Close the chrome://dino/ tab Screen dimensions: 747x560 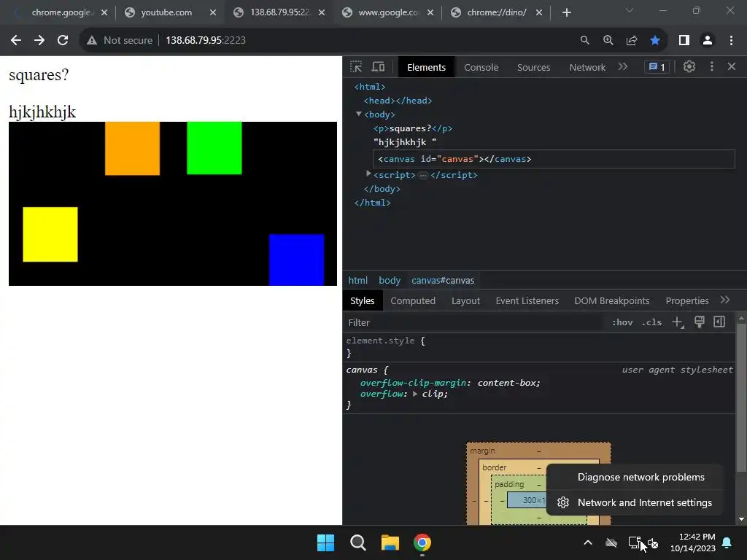point(539,13)
